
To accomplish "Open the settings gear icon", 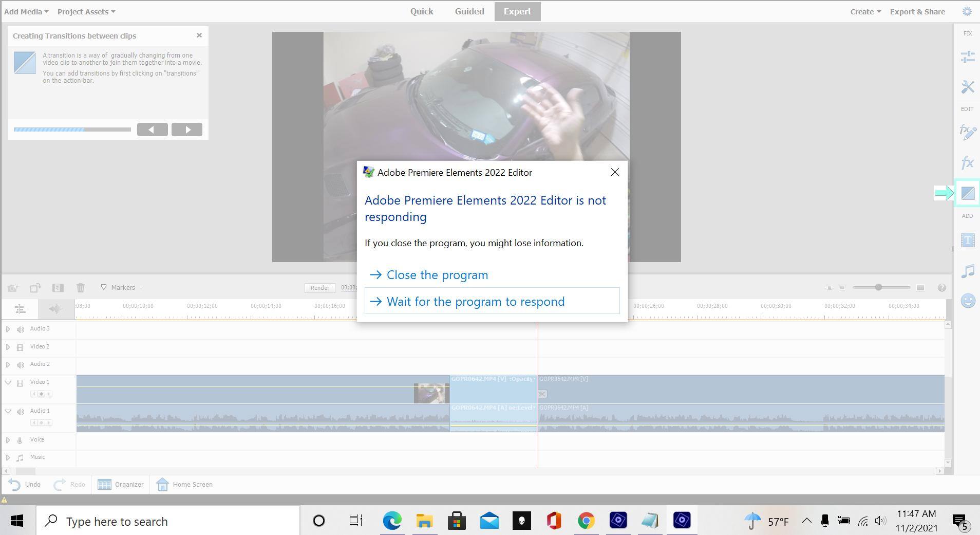I will click(x=967, y=11).
